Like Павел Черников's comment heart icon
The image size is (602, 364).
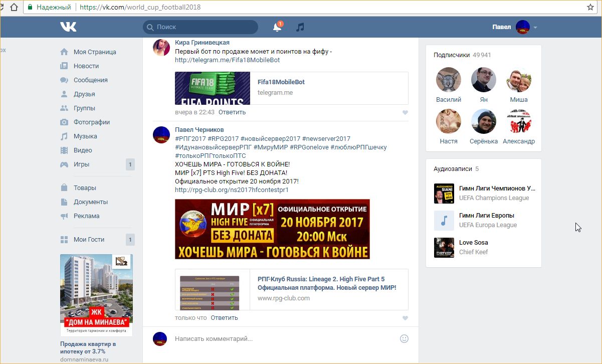click(405, 318)
